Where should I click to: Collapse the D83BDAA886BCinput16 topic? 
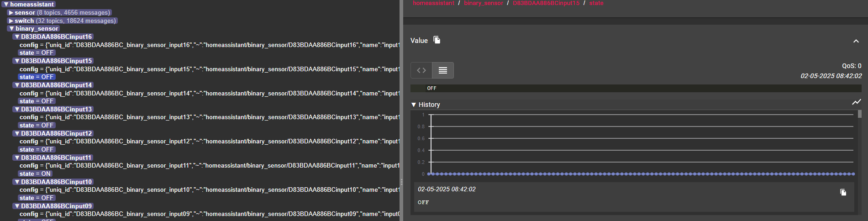click(17, 37)
